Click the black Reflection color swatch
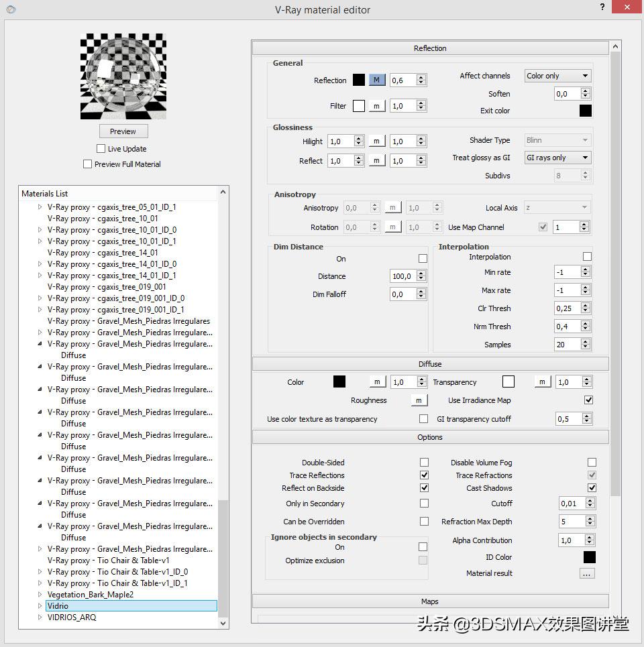Screen dimensions: 644x647 click(x=359, y=80)
